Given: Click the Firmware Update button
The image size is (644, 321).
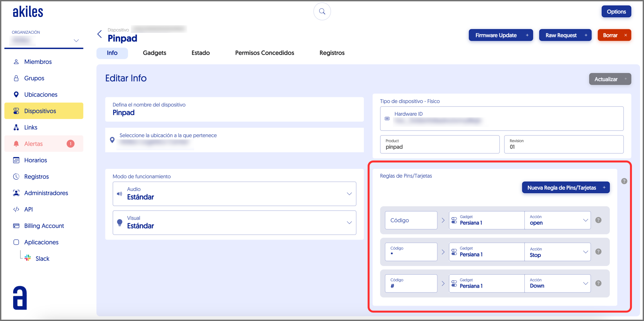Looking at the screenshot, I should click(x=501, y=35).
